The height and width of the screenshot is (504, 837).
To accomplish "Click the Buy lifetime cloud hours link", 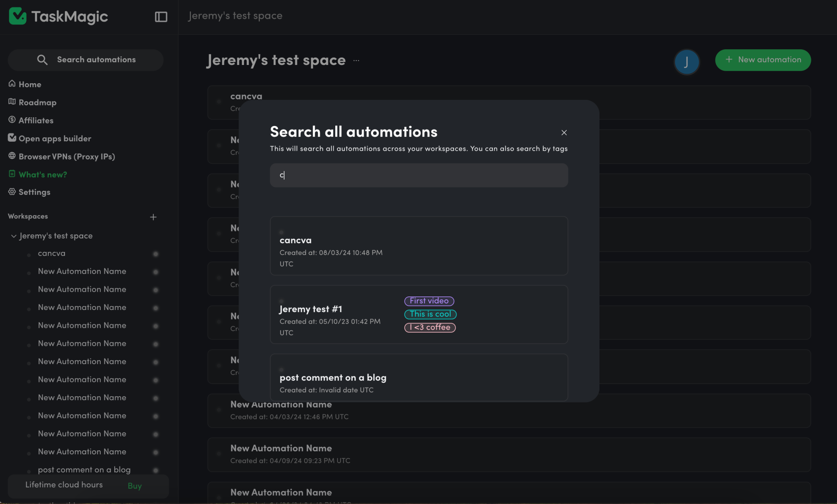I will pyautogui.click(x=135, y=485).
